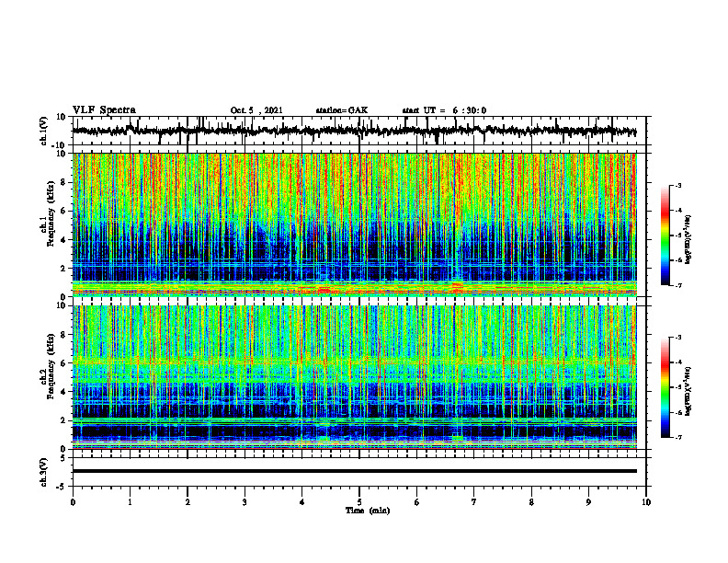Viewport: 728px width, 563px height.
Task: Click time-axis tick label "6"
Action: [x=417, y=502]
